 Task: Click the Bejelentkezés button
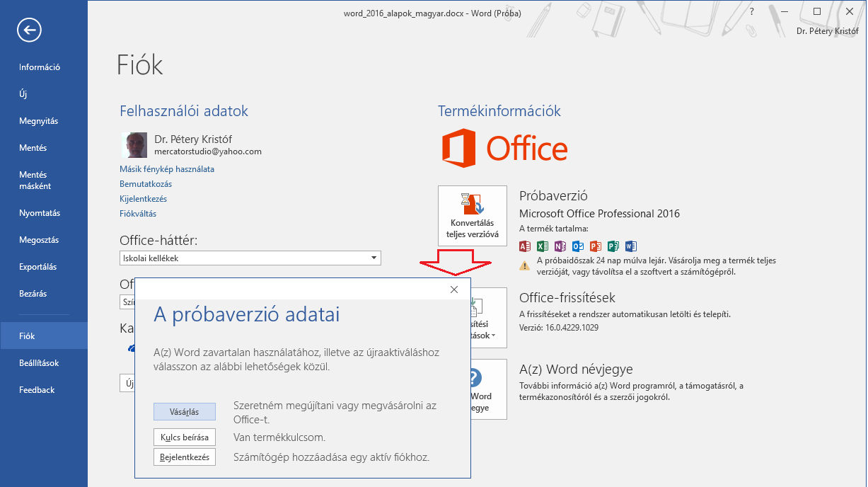(x=185, y=457)
